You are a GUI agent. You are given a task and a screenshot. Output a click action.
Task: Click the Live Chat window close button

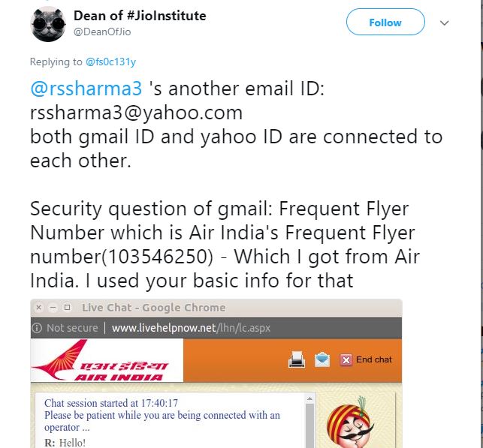(40, 308)
